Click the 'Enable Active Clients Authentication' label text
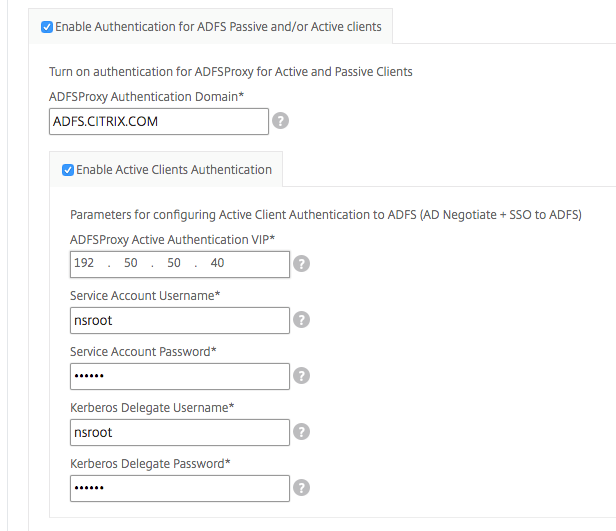This screenshot has height=531, width=616. pyautogui.click(x=174, y=170)
